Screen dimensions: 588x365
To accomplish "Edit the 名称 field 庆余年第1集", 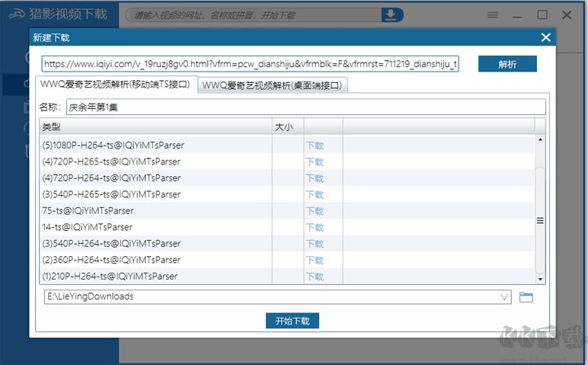I will point(305,107).
